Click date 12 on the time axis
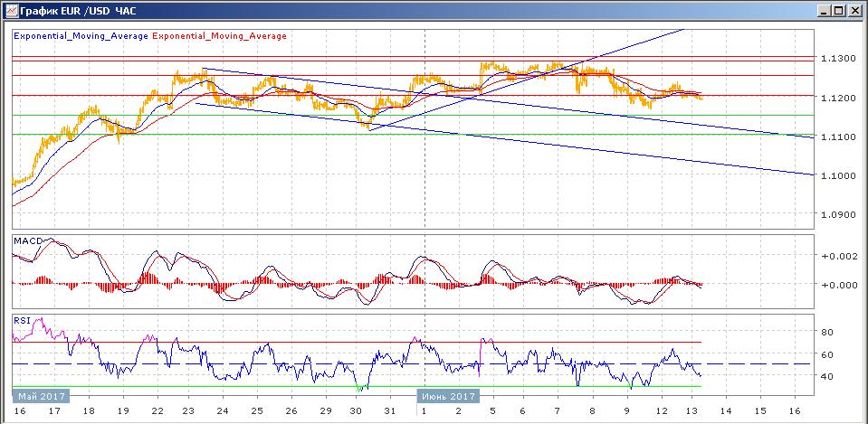Image resolution: width=868 pixels, height=424 pixels. click(x=662, y=411)
